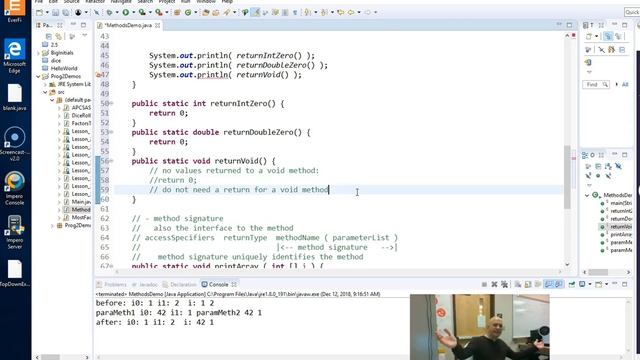The width and height of the screenshot is (640, 360).
Task: Collapse all in Package Explorer toolbar
Action: coord(49,36)
